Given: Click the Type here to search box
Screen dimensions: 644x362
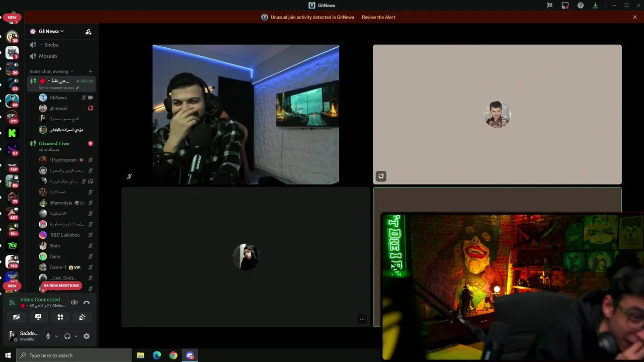Looking at the screenshot, I should coord(73,355).
